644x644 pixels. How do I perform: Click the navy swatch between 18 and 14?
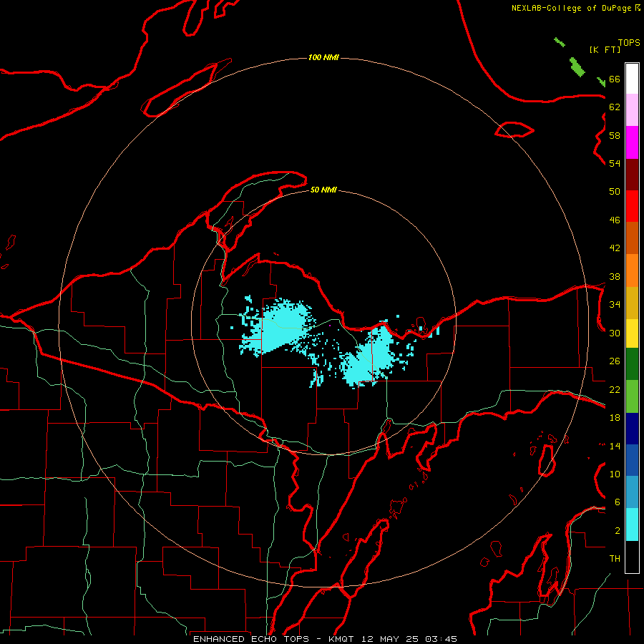coord(632,429)
